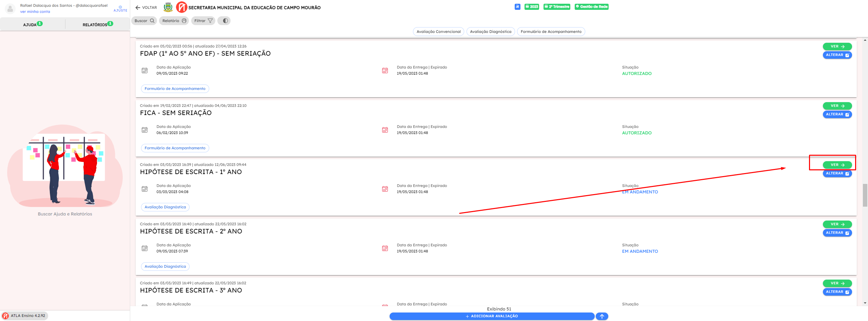Click ALTERAR for HIPÓTESE DE ESCRITA 3º ANO
The height and width of the screenshot is (321, 868).
coord(837,292)
